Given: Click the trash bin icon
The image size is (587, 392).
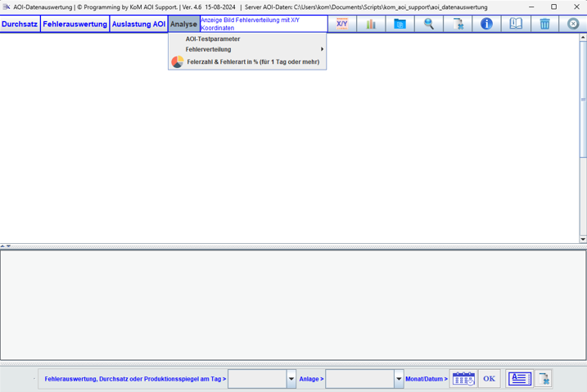Looking at the screenshot, I should click(544, 24).
